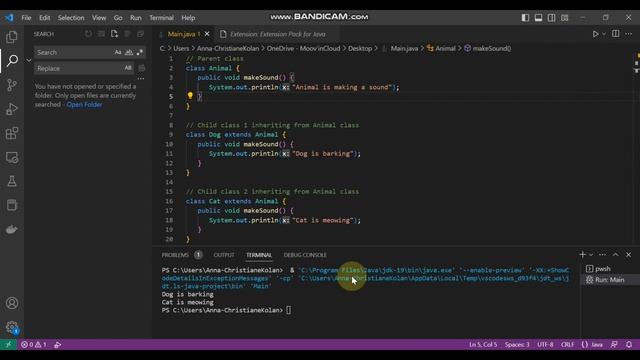Open the Explorer view in activity bar
Image resolution: width=640 pixels, height=360 pixels.
pos(12,37)
